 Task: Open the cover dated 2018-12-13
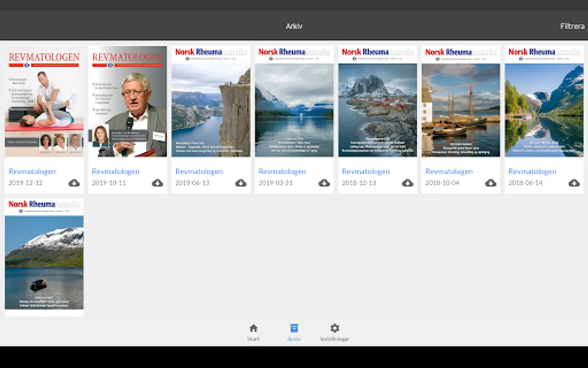(x=377, y=101)
